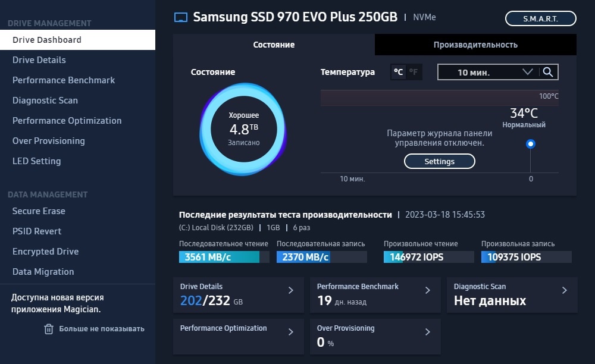The width and height of the screenshot is (595, 364).
Task: Open the Состояние tab
Action: pos(274,45)
